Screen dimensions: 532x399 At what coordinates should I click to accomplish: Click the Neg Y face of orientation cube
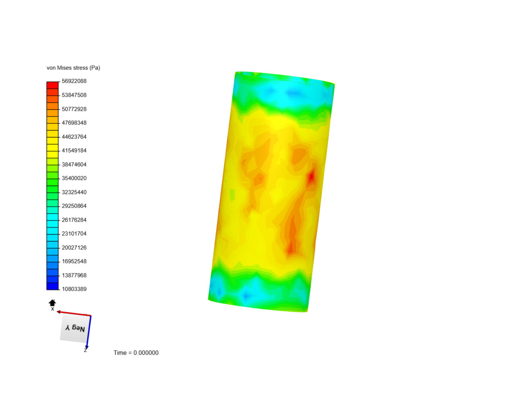(75, 328)
